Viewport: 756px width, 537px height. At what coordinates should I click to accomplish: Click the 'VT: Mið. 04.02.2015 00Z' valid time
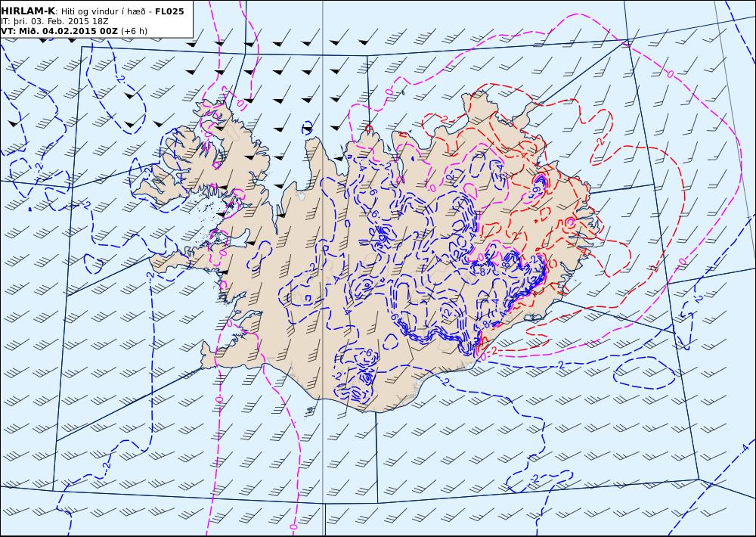point(59,31)
